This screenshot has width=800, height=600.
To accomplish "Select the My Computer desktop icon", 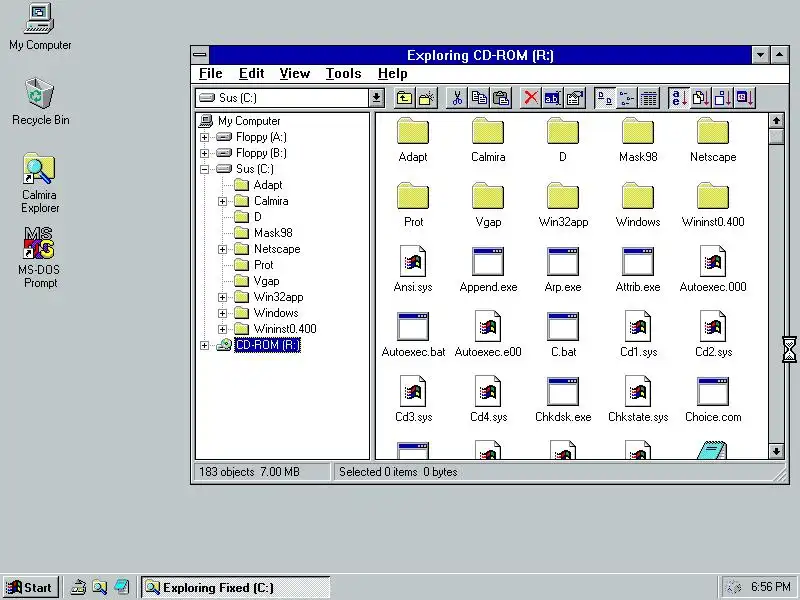I will point(40,27).
